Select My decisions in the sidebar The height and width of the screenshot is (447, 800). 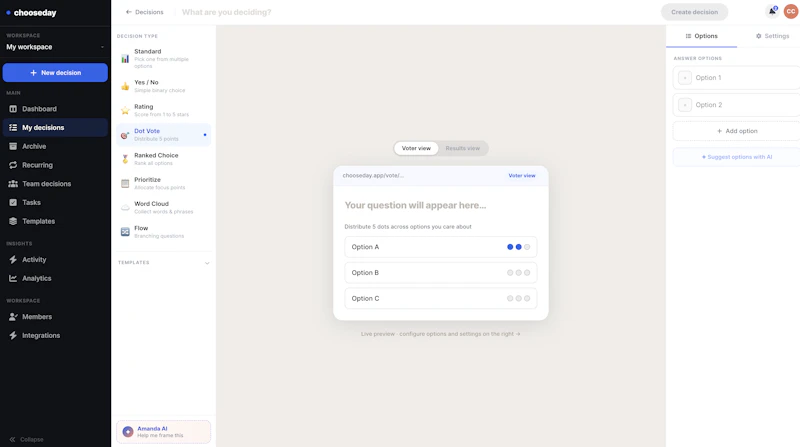(x=55, y=128)
